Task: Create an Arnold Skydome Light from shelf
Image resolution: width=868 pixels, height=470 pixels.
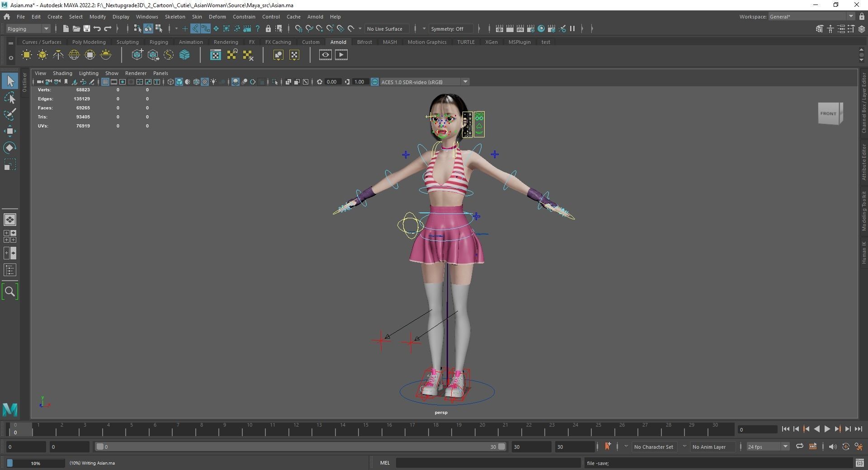Action: pyautogui.click(x=74, y=55)
